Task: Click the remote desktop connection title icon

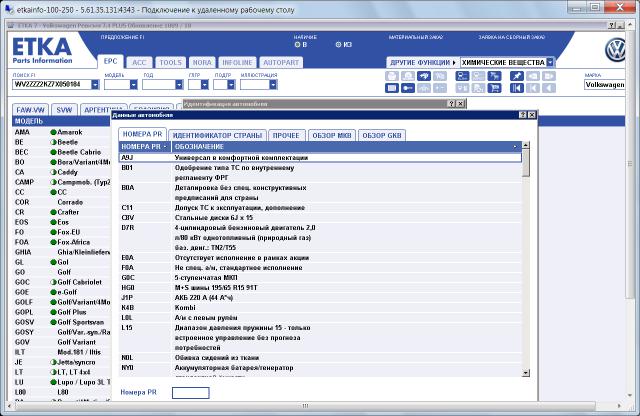Action: [9, 9]
